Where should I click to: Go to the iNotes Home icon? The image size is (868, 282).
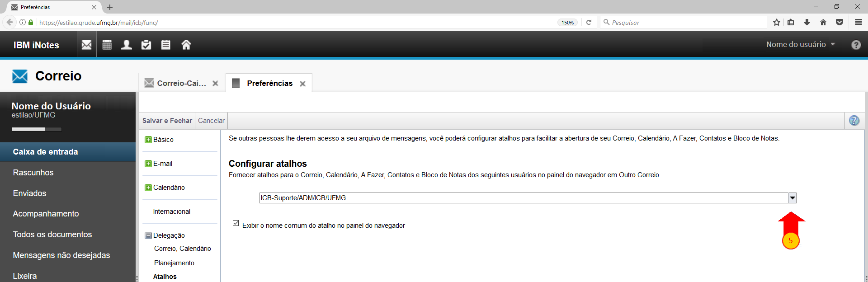tap(186, 45)
